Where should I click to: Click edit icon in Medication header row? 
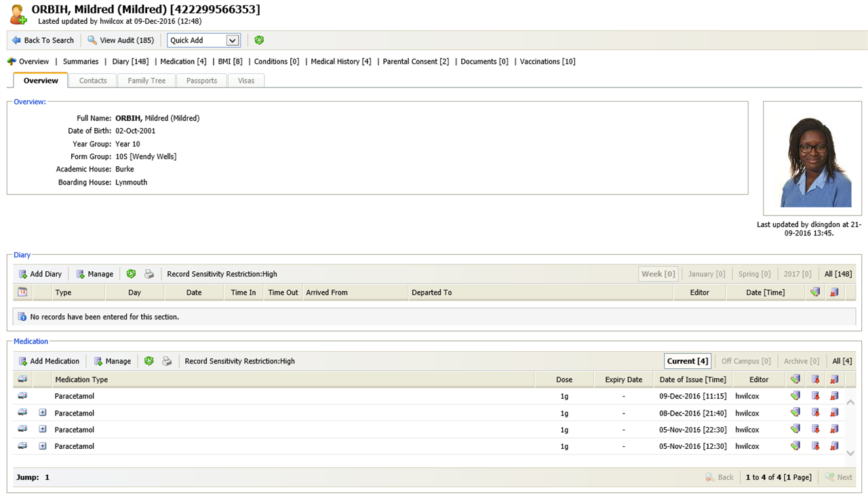[x=795, y=380]
